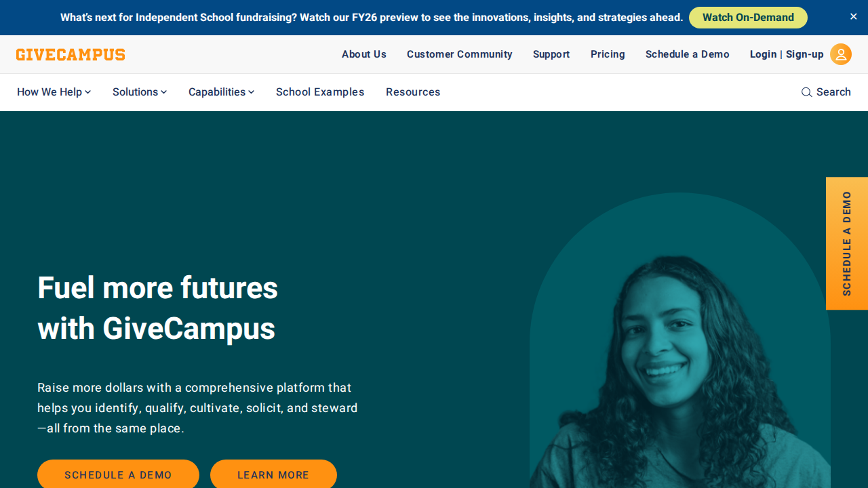View the Pricing page
The height and width of the screenshot is (488, 868).
608,54
